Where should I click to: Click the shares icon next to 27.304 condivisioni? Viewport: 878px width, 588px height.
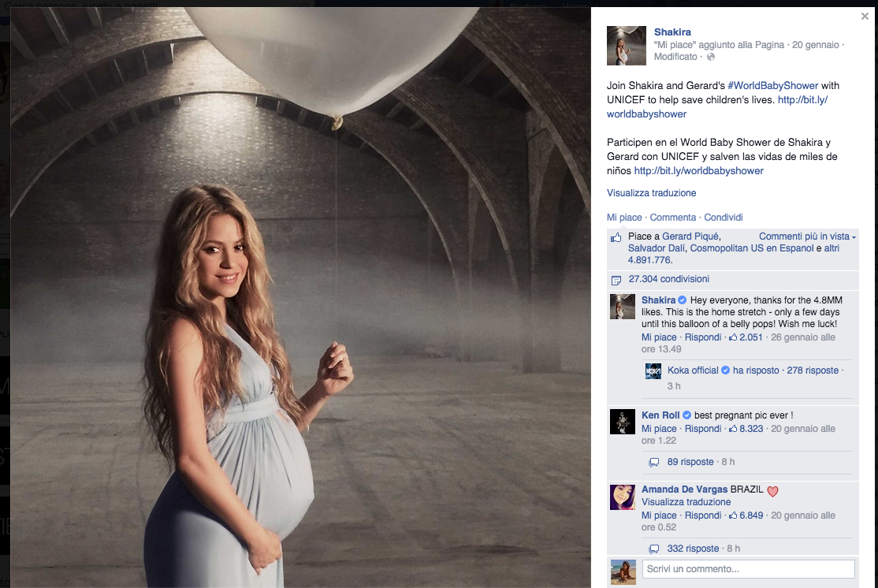point(616,280)
